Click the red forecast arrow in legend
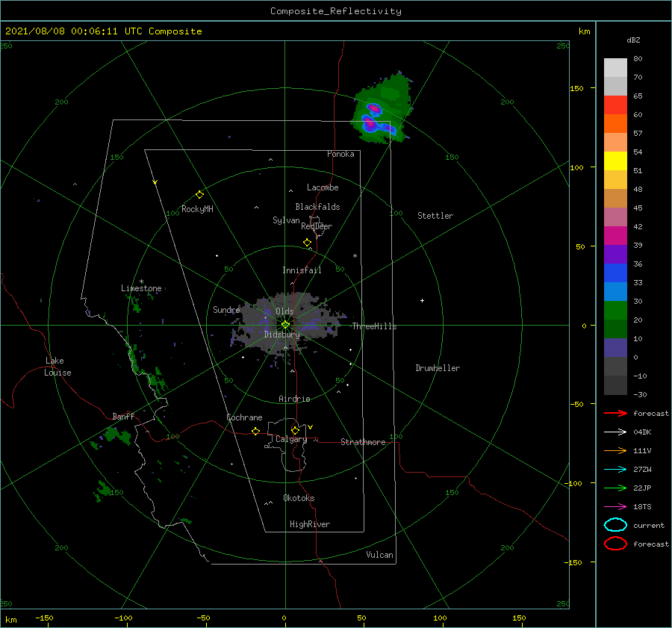672x628 pixels. (x=615, y=413)
